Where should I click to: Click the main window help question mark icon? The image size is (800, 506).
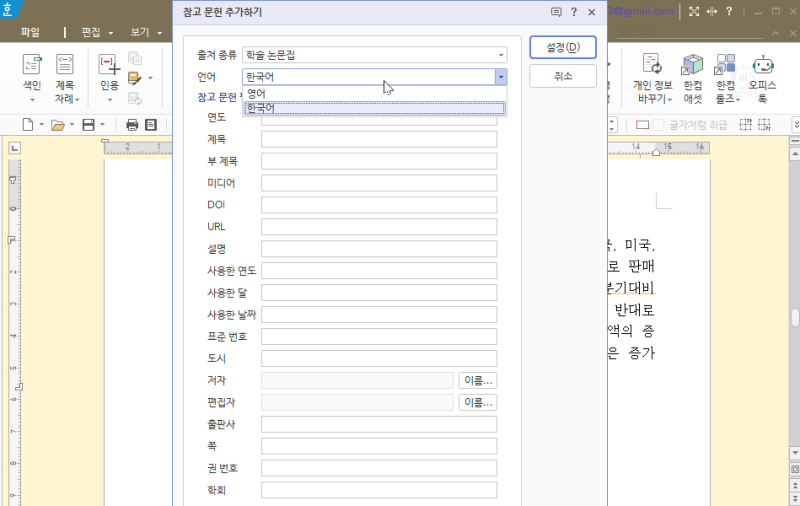tap(729, 11)
